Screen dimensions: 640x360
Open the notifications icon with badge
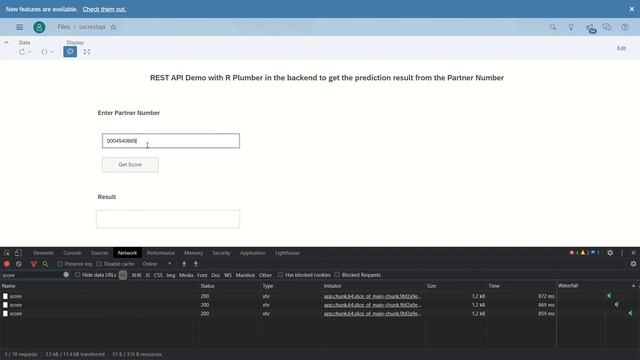pyautogui.click(x=590, y=28)
